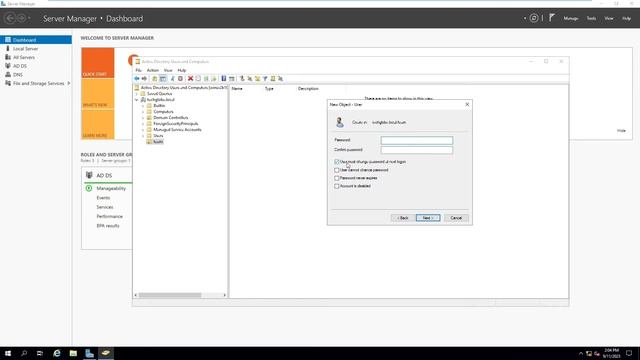Expand the ForeignSecurityPrincipals tree node
Image resolution: width=640 pixels, height=360 pixels.
pos(143,124)
